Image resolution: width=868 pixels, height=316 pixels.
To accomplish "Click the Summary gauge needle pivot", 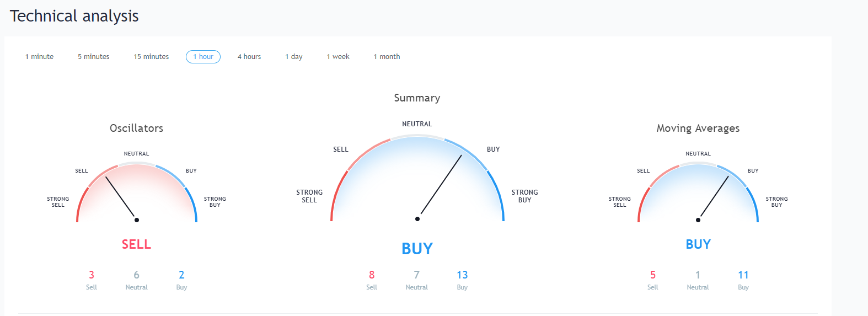I will 417,219.
